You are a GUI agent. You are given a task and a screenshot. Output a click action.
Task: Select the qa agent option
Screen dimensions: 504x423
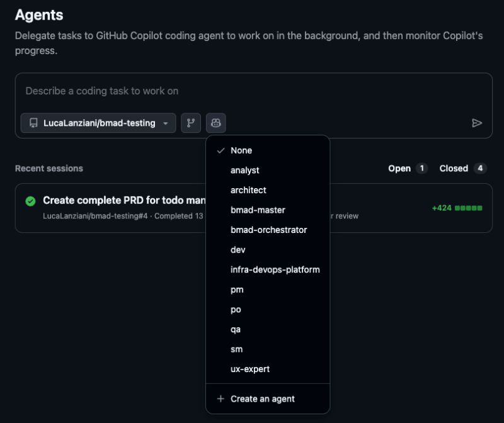click(236, 329)
